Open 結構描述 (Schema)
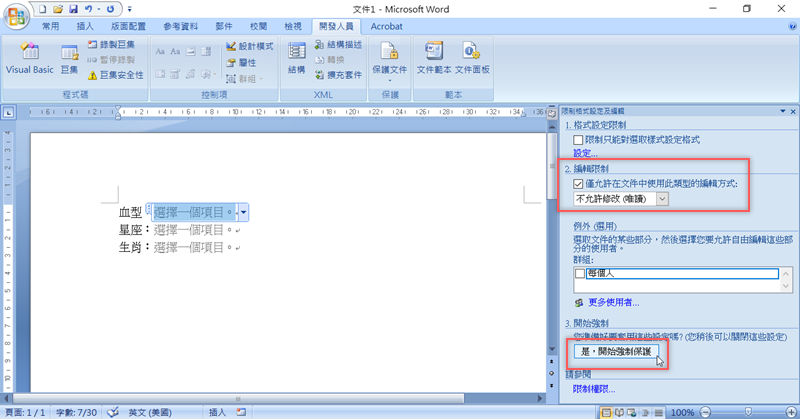Screen dimensions: 800x419 click(338, 44)
